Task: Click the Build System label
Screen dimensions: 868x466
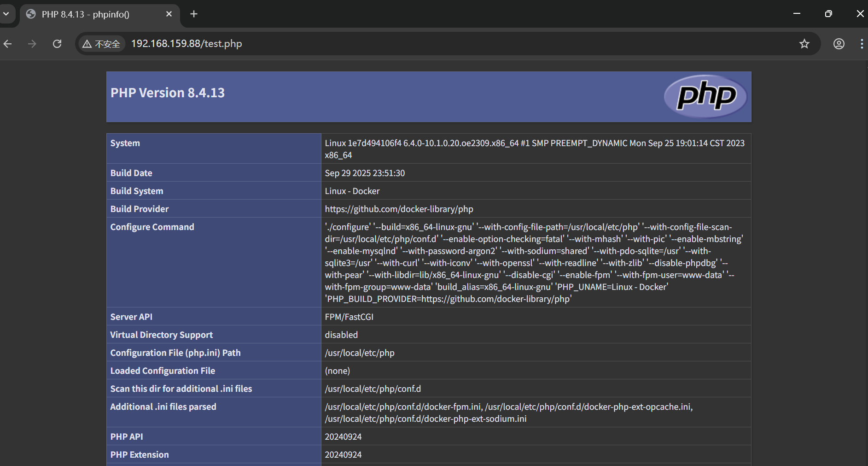Action: tap(137, 191)
